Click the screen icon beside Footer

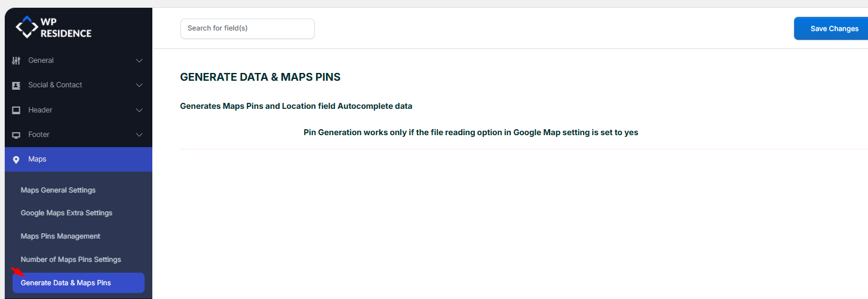(x=16, y=135)
